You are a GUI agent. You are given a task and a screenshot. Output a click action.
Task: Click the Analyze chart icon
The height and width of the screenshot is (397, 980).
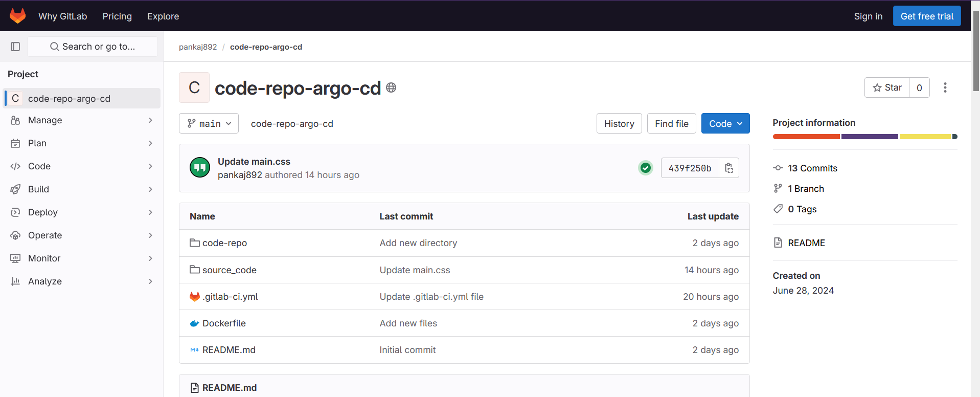coord(15,281)
